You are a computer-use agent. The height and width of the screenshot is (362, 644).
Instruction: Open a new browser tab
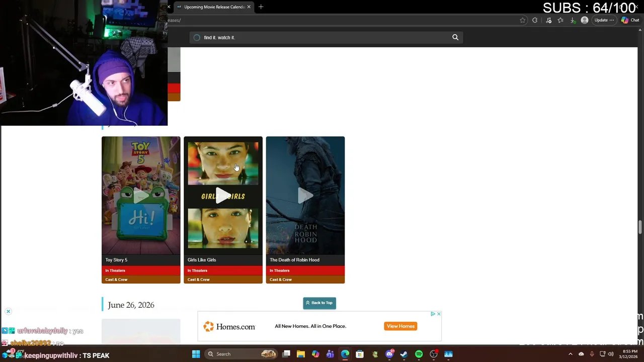(261, 7)
